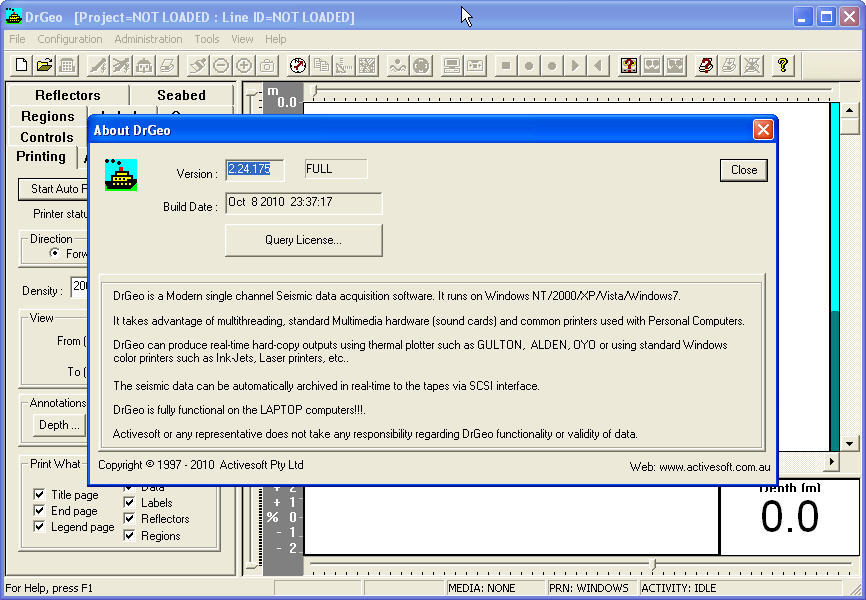
Task: Click the tape with red question icon
Action: click(x=629, y=65)
